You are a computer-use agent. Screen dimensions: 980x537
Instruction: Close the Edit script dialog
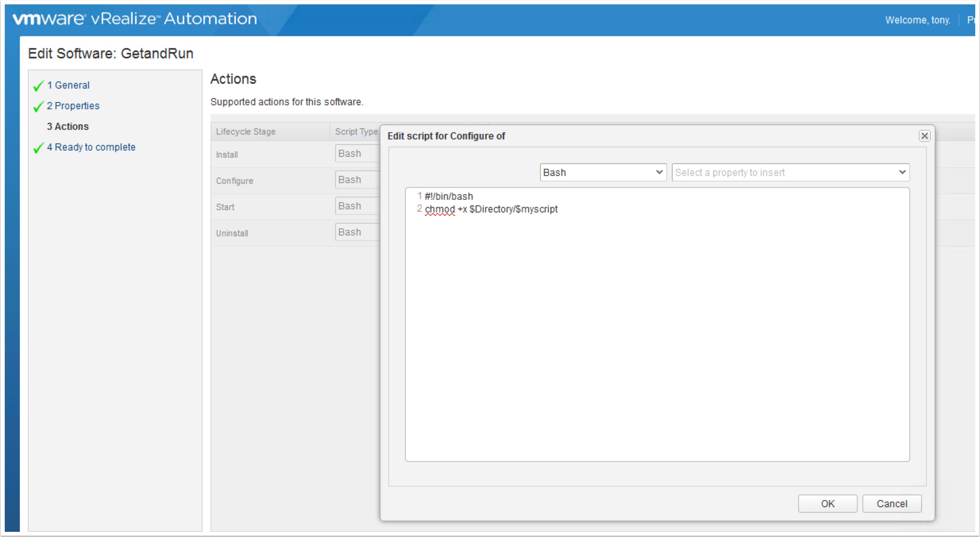pos(924,136)
